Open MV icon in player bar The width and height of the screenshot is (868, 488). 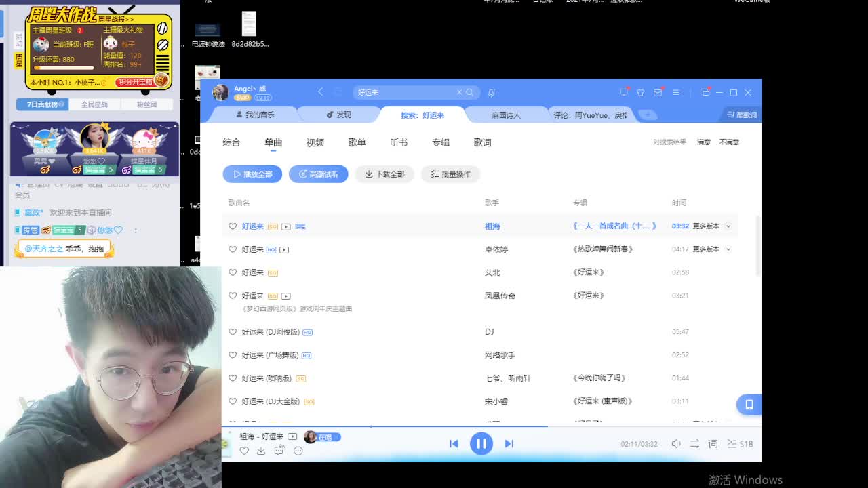[292, 436]
